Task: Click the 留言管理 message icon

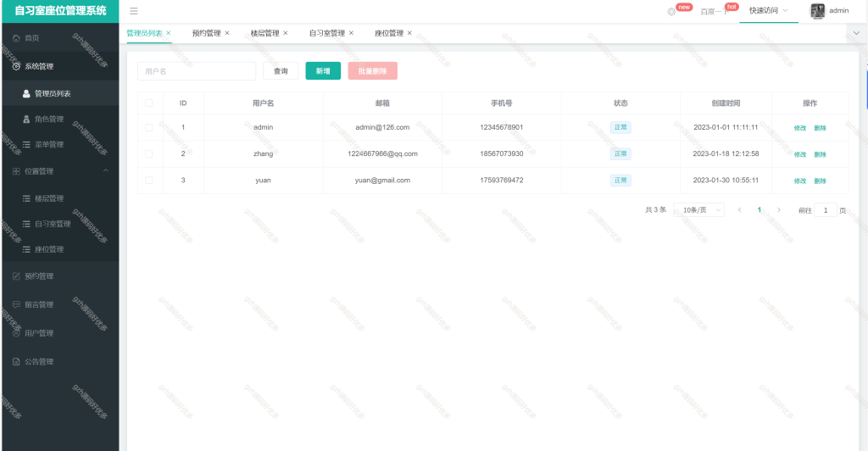Action: tap(16, 305)
